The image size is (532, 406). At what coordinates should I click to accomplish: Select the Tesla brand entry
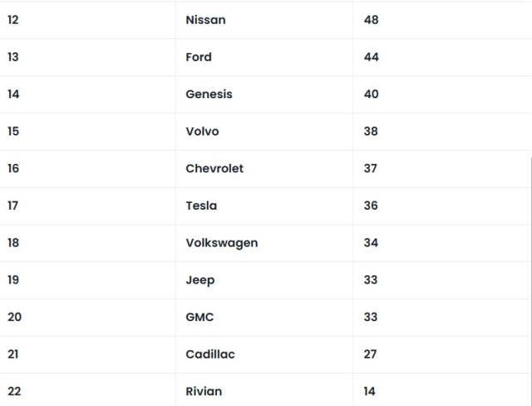pyautogui.click(x=201, y=205)
